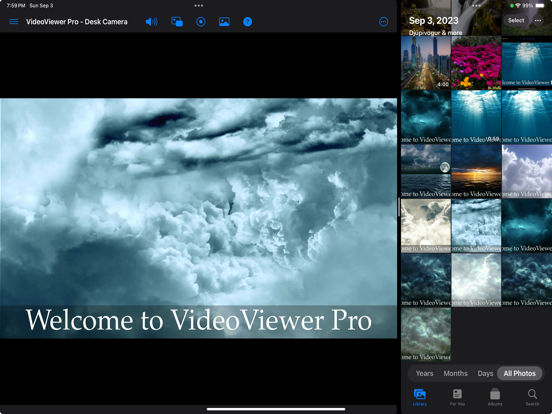Image resolution: width=552 pixels, height=414 pixels.
Task: Open the Library tab in Photos
Action: (x=420, y=397)
